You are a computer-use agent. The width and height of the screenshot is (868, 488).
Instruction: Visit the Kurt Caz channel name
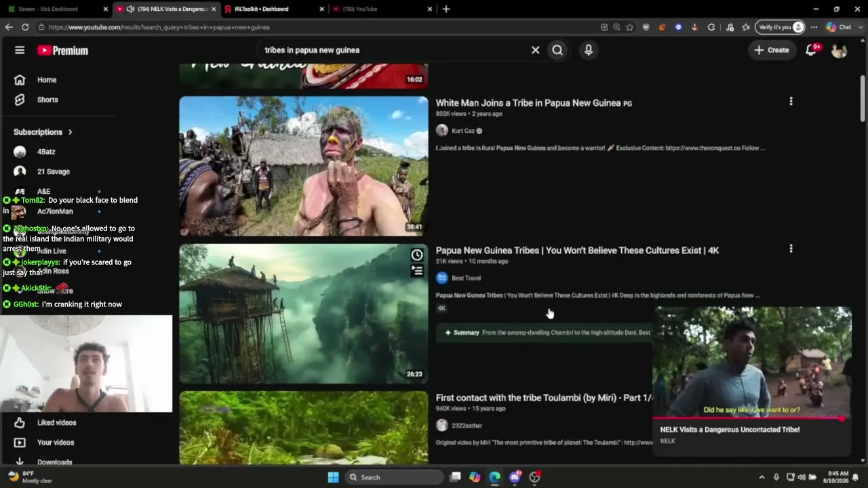[463, 131]
